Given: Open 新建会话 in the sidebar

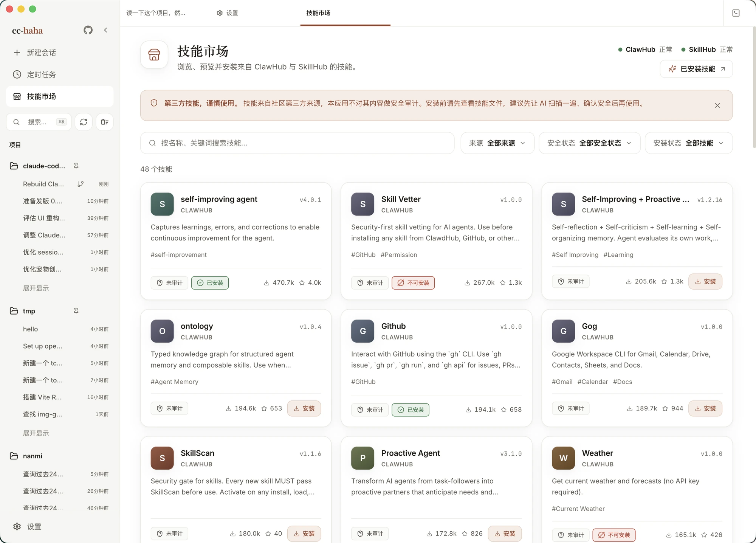Looking at the screenshot, I should click(60, 53).
